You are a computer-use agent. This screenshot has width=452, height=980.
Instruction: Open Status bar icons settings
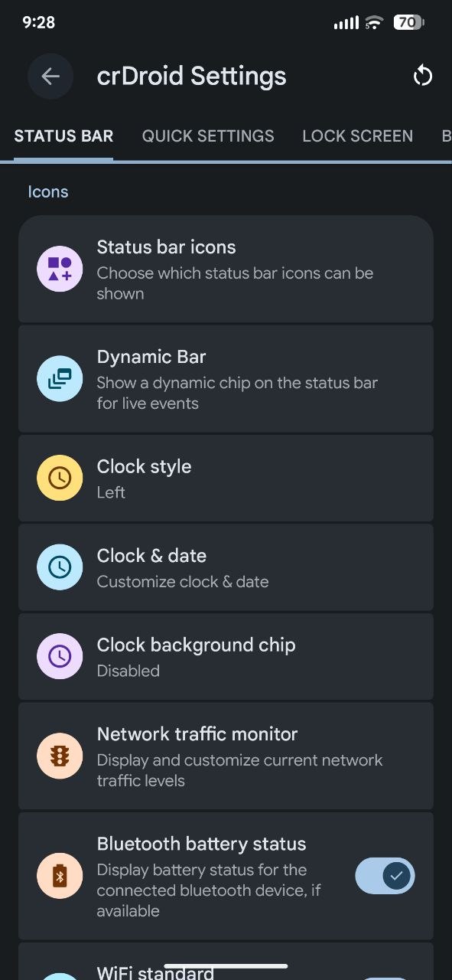pyautogui.click(x=226, y=269)
